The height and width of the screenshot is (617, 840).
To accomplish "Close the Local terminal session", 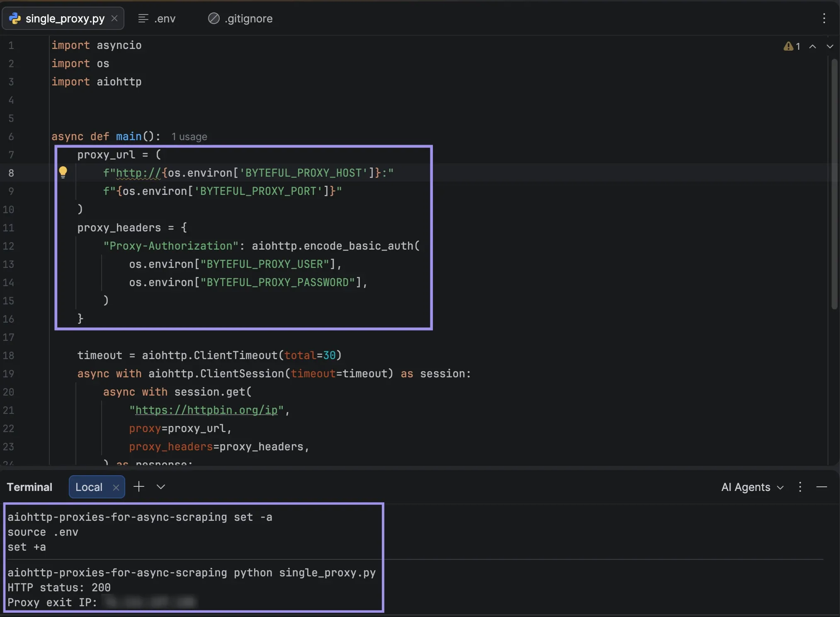I will 116,488.
